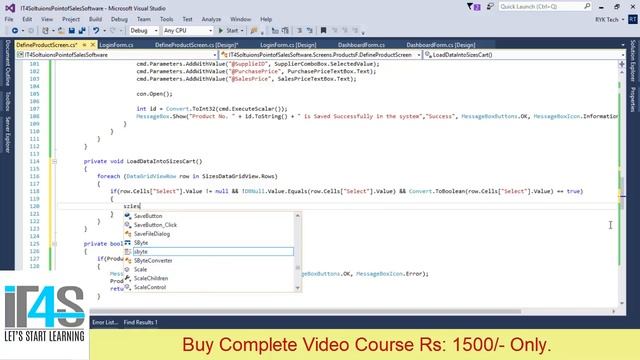Open the Project menu
Image resolution: width=640 pixels, height=360 pixels.
pos(71,19)
